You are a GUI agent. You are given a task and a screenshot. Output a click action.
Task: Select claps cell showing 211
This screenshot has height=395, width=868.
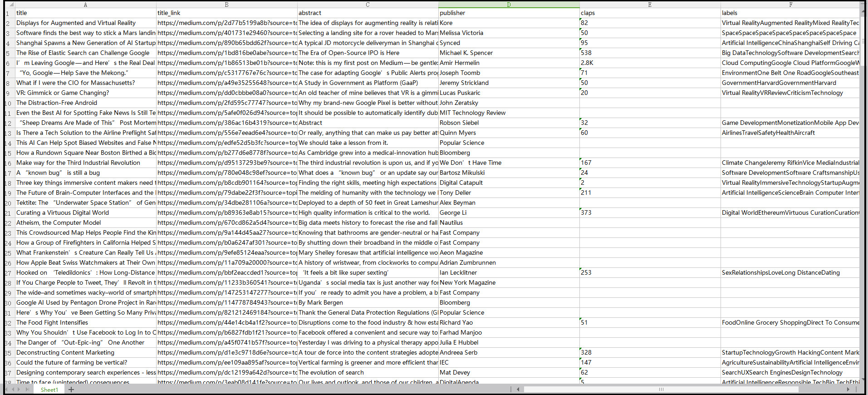point(650,193)
